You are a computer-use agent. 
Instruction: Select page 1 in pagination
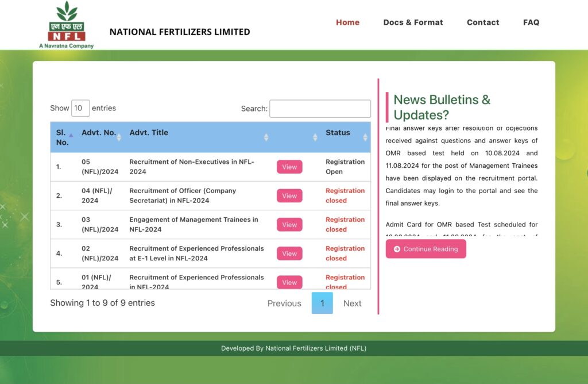(x=322, y=303)
